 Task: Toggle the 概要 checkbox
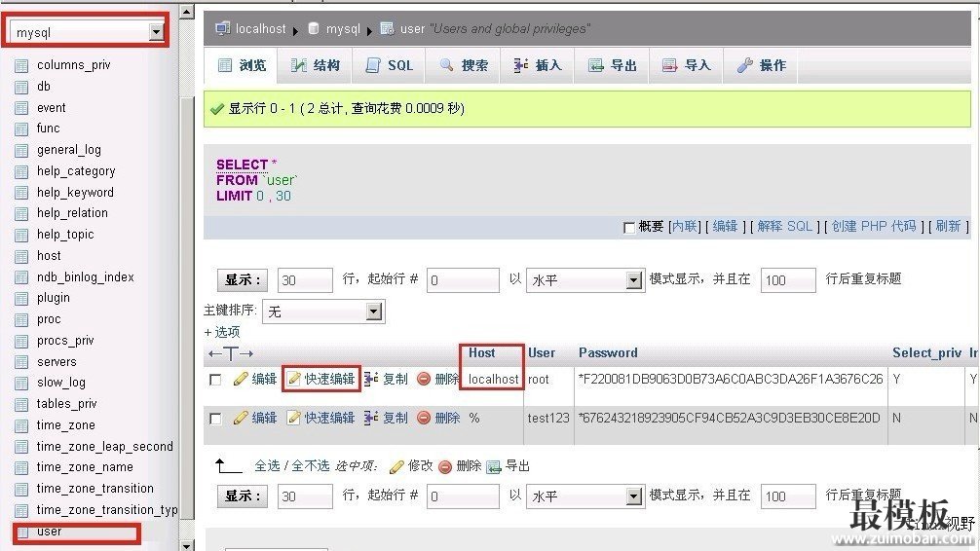[x=628, y=228]
